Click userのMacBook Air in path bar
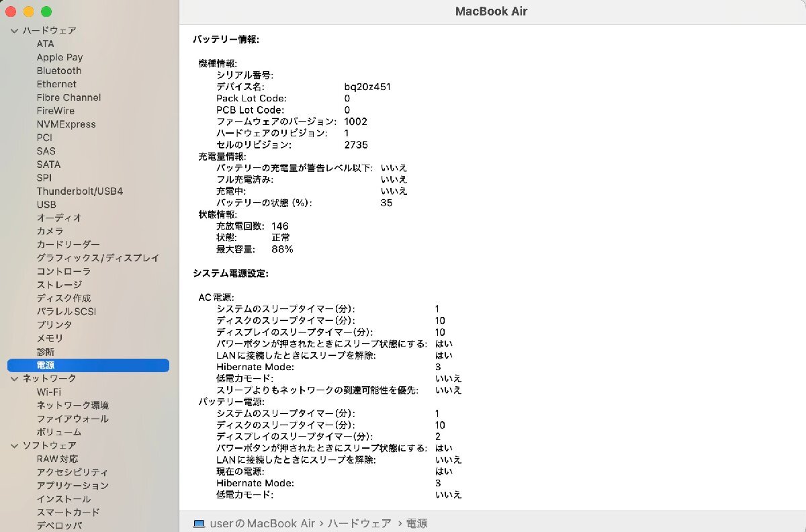806x532 pixels. point(262,523)
